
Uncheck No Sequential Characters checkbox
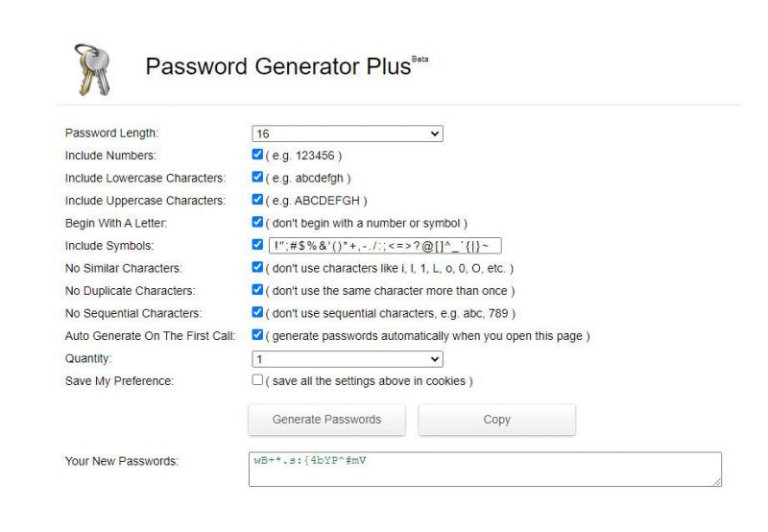(257, 312)
